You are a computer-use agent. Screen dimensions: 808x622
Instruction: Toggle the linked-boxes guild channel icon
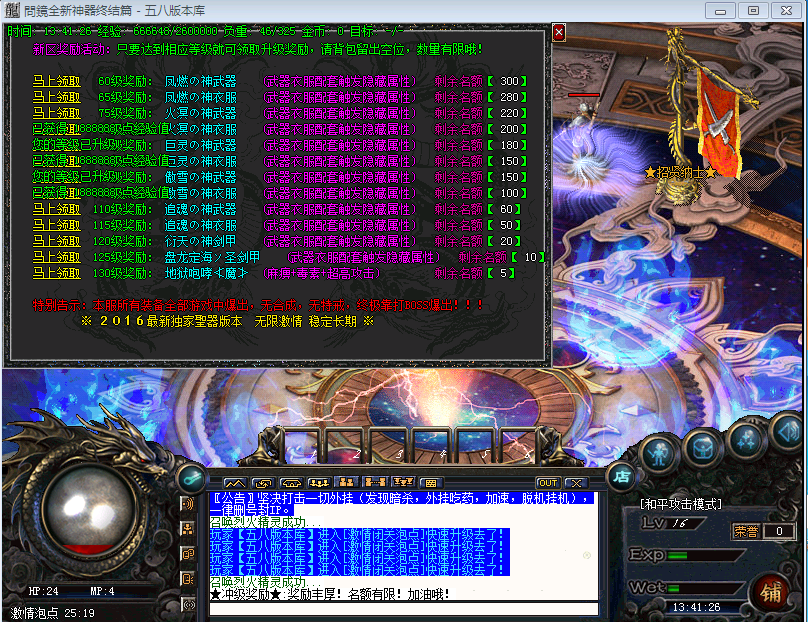188,554
